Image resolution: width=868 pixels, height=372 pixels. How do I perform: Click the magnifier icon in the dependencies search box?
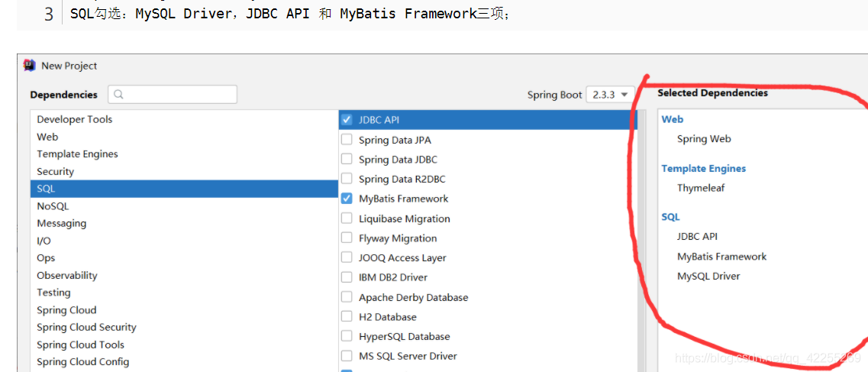pyautogui.click(x=118, y=95)
